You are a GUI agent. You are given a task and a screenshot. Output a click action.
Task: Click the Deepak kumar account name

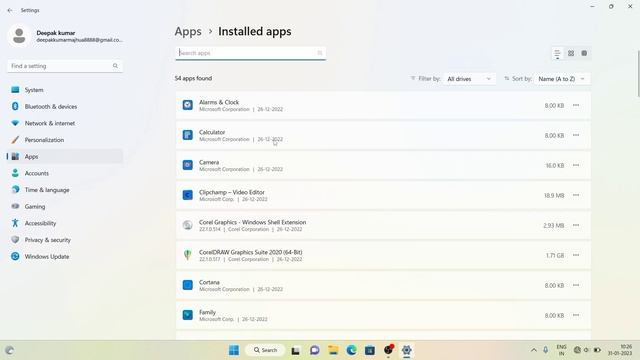56,33
